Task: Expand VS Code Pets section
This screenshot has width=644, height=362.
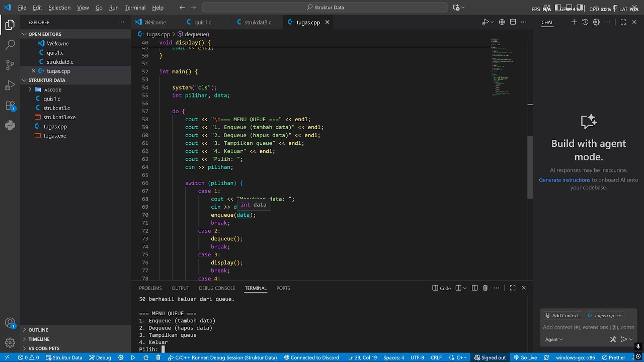Action: 75,348
